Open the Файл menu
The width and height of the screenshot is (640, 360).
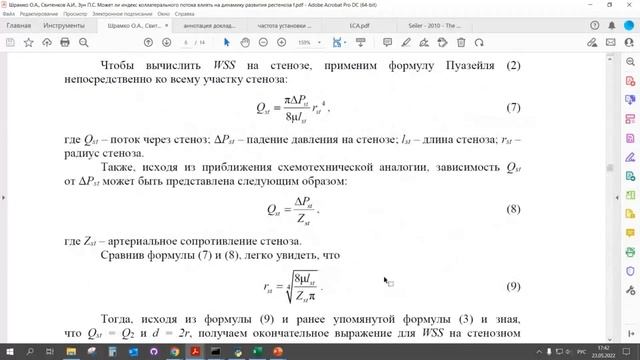click(9, 14)
